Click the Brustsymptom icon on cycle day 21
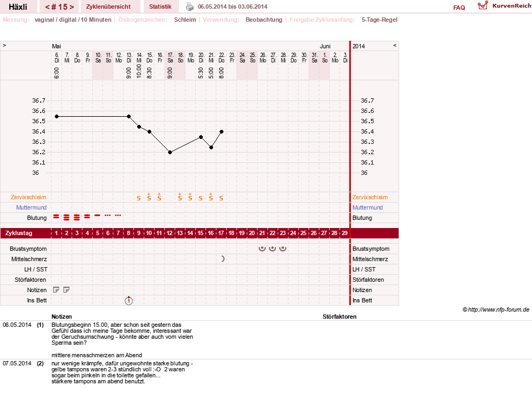 coord(262,248)
